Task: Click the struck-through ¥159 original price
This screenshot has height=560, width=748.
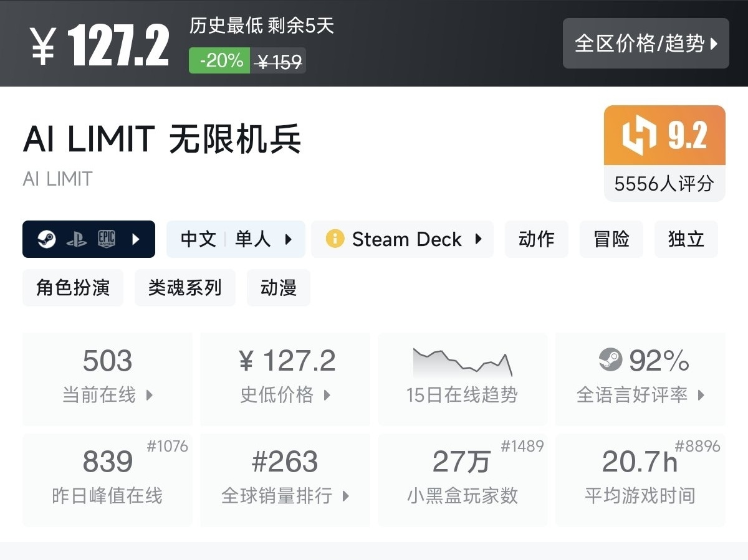Action: click(x=279, y=61)
